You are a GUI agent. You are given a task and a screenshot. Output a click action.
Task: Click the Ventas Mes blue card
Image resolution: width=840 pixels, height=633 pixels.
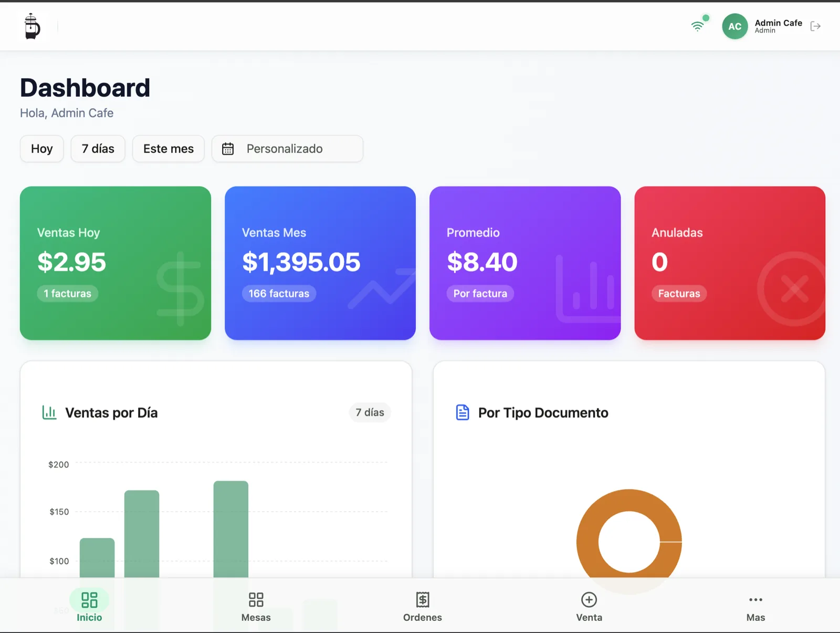[320, 263]
